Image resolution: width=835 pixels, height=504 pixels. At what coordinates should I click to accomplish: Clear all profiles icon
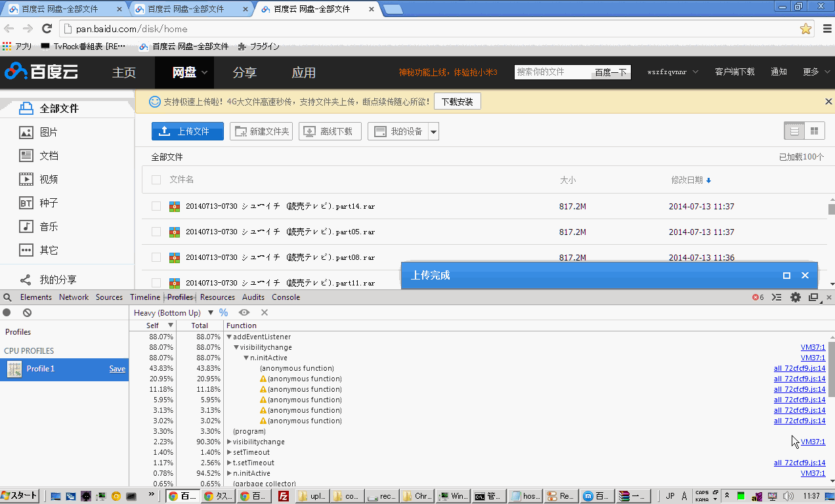(27, 313)
